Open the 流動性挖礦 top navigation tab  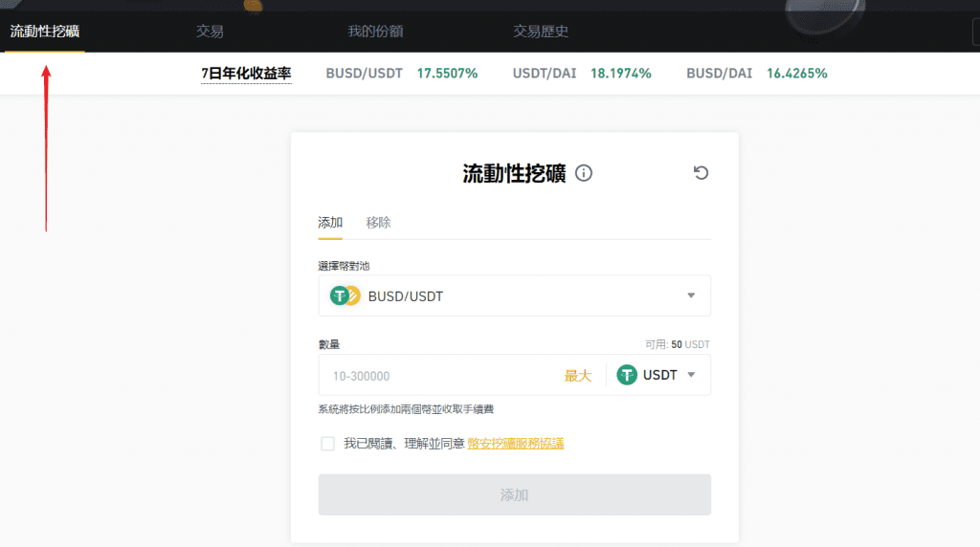pos(44,31)
